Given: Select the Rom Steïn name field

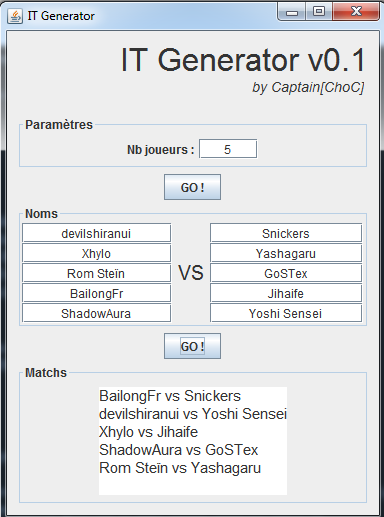Looking at the screenshot, I should pyautogui.click(x=96, y=273).
